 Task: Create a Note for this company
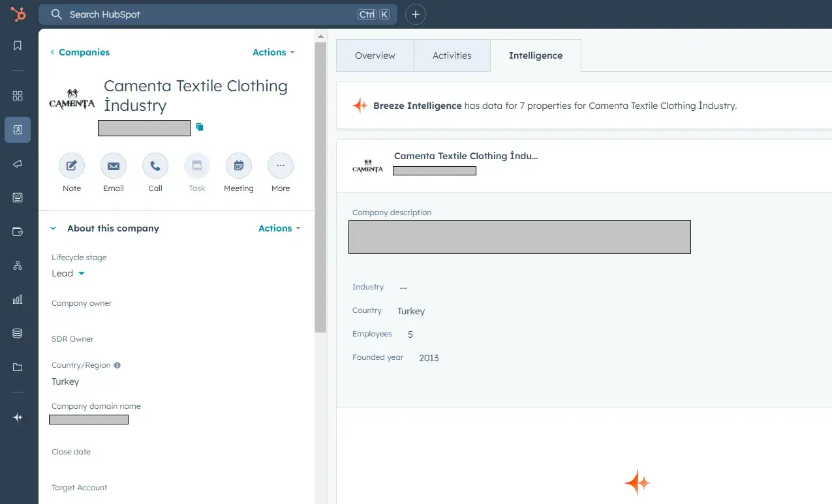pos(71,166)
